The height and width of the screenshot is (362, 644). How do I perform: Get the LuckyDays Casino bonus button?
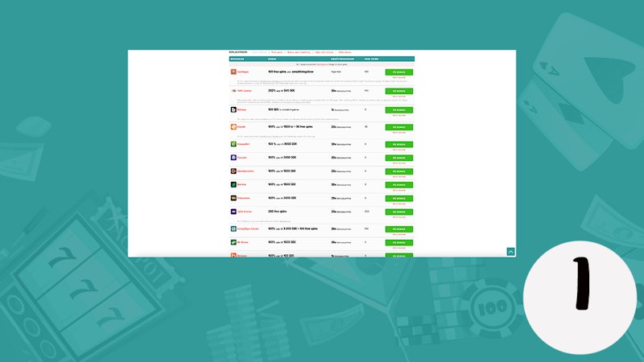coord(398,228)
